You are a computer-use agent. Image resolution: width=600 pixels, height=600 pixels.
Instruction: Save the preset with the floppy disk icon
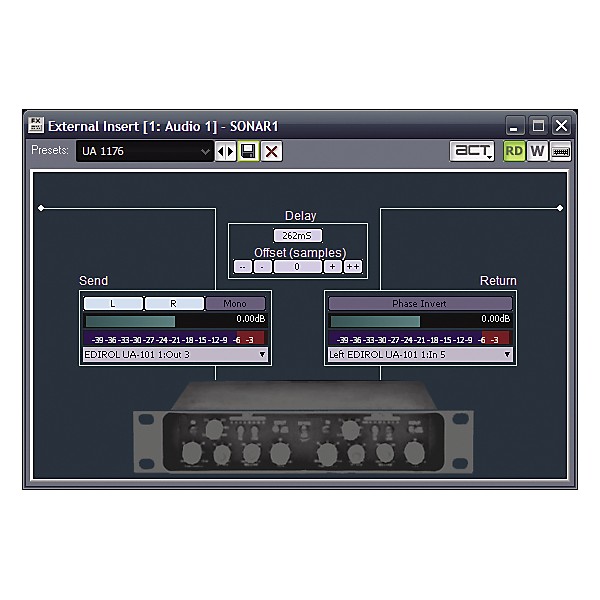coord(248,151)
